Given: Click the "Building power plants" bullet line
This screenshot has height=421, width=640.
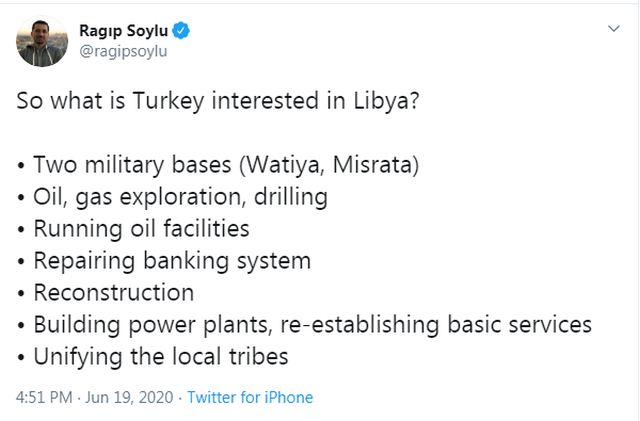Looking at the screenshot, I should click(x=305, y=325).
